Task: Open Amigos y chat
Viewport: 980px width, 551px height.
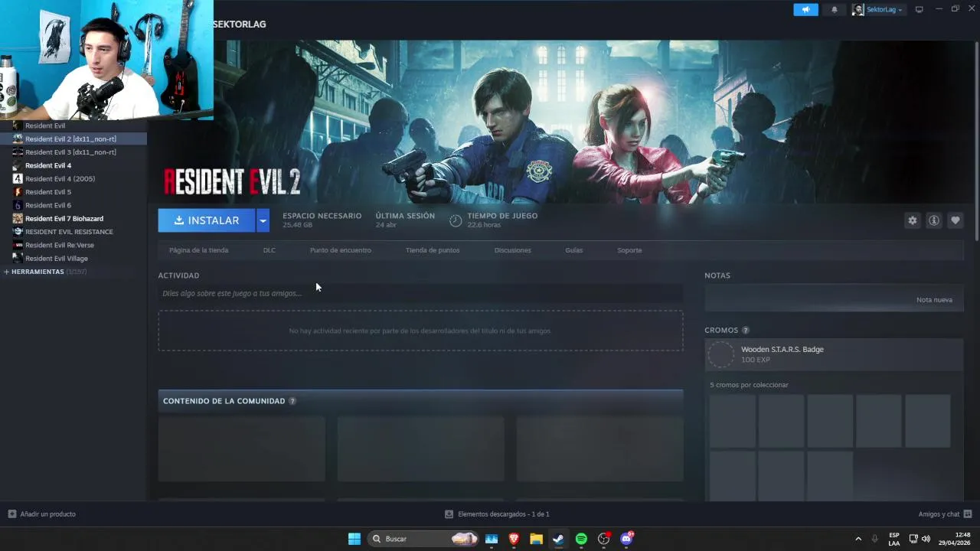Action: click(x=945, y=514)
